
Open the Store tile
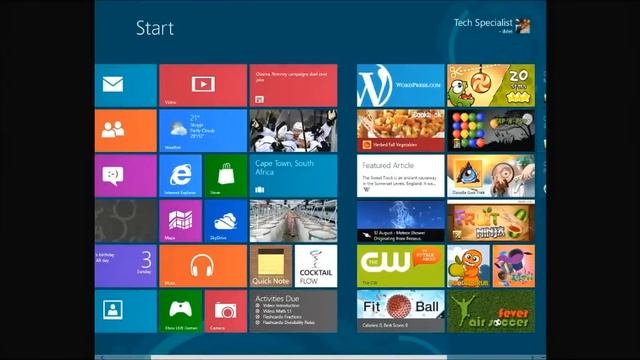(226, 176)
